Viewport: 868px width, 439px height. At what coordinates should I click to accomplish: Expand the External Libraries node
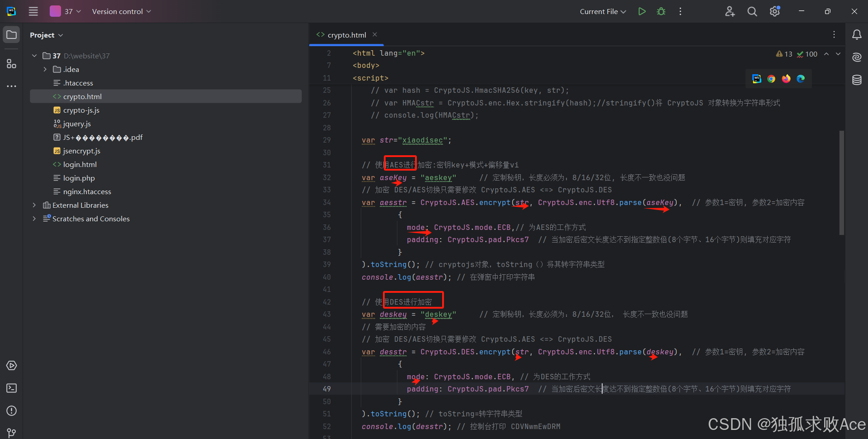(x=34, y=205)
